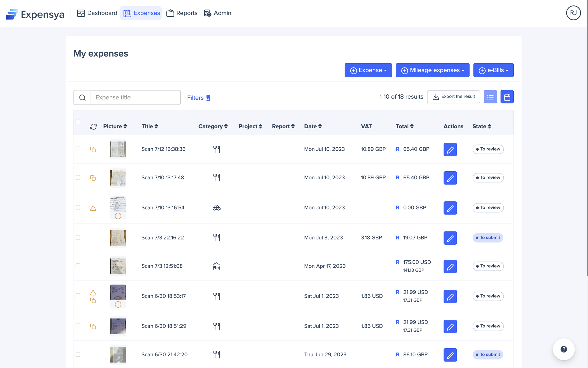588x368 pixels.
Task: Click the search magnifier icon
Action: [x=82, y=98]
